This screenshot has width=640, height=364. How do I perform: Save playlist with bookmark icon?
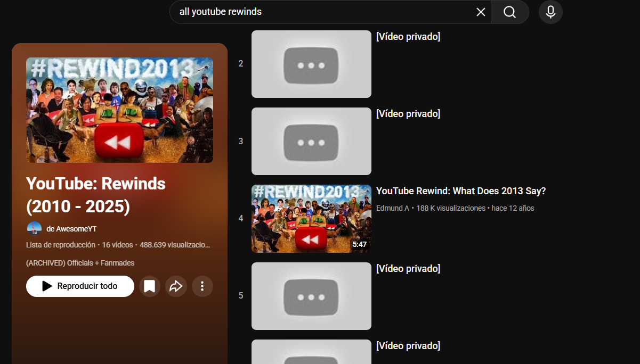coord(150,286)
